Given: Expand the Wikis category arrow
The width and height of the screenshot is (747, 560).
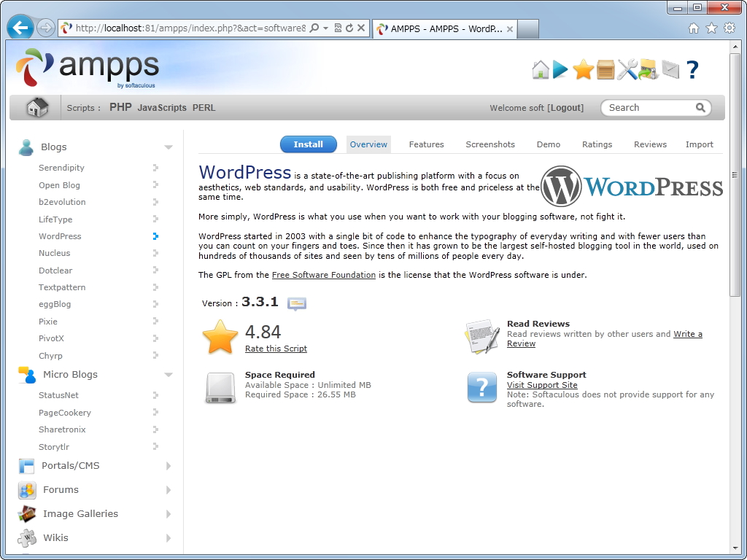Looking at the screenshot, I should tap(169, 538).
